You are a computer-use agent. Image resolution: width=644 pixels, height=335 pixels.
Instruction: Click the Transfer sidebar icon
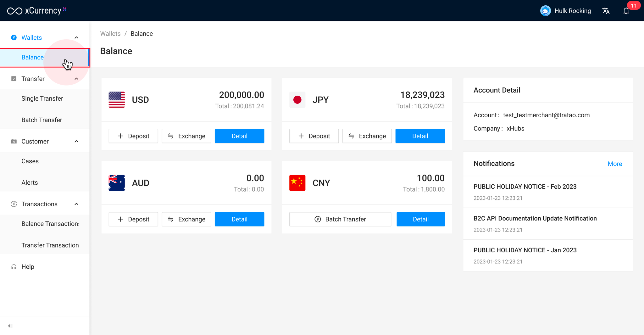click(x=14, y=79)
